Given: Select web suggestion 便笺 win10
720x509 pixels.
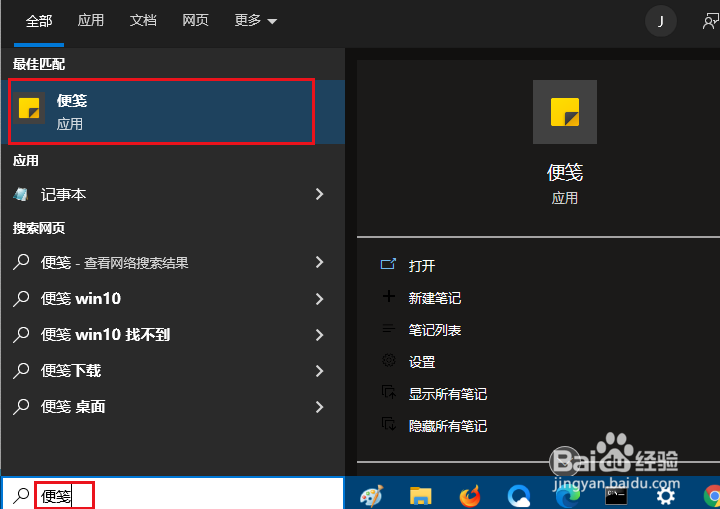Looking at the screenshot, I should [x=173, y=299].
